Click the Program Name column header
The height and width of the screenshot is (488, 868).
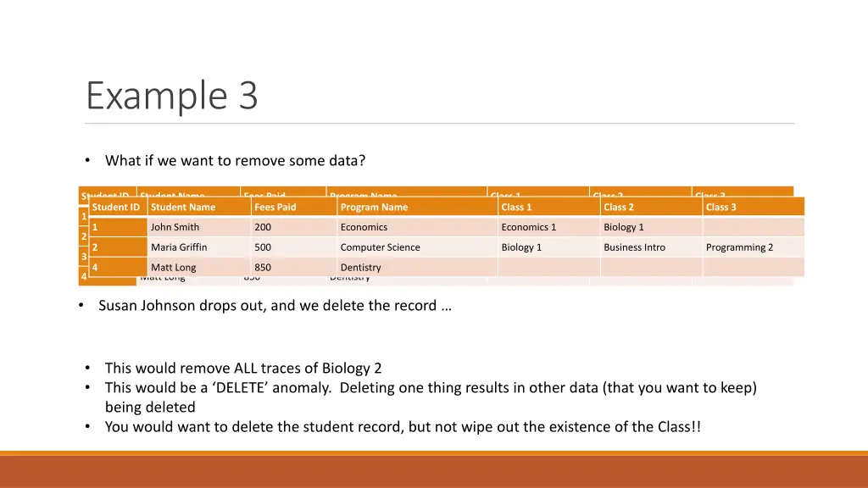coord(417,207)
